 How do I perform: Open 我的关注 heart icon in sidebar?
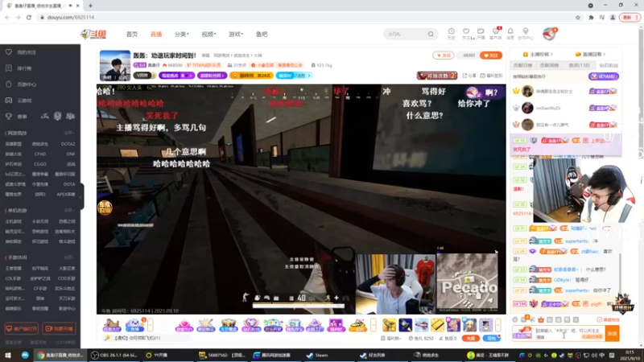(9, 52)
